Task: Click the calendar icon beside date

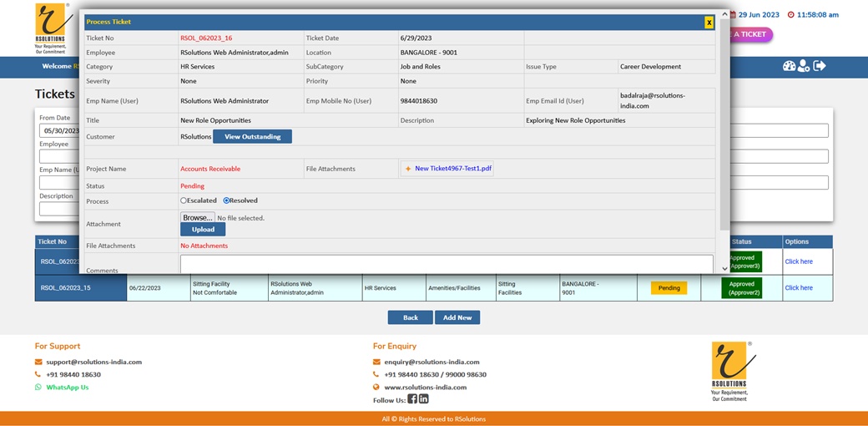Action: tap(733, 14)
